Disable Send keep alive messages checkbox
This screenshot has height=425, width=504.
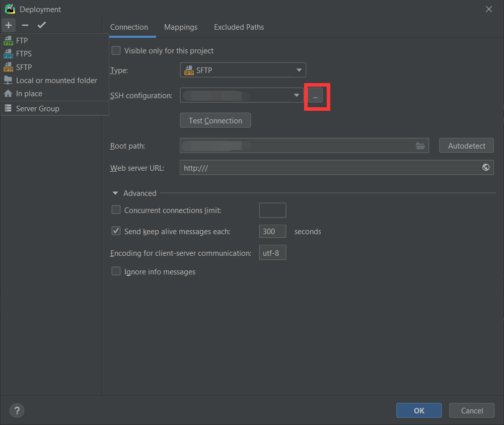point(116,231)
